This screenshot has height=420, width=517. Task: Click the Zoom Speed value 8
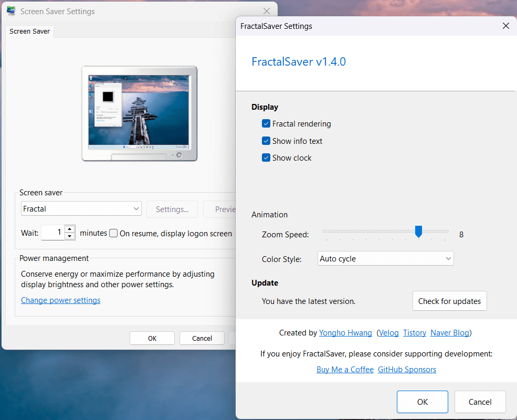(x=461, y=234)
